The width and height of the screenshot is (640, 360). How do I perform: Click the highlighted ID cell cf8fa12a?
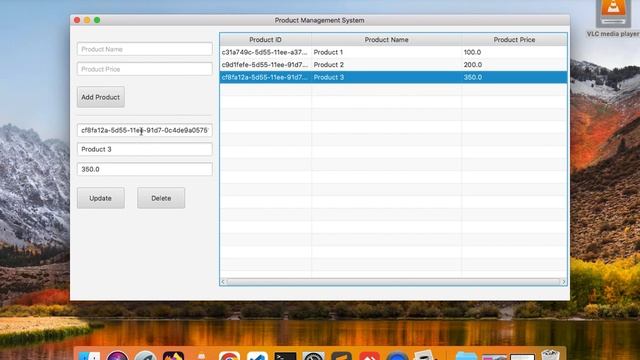tap(265, 77)
